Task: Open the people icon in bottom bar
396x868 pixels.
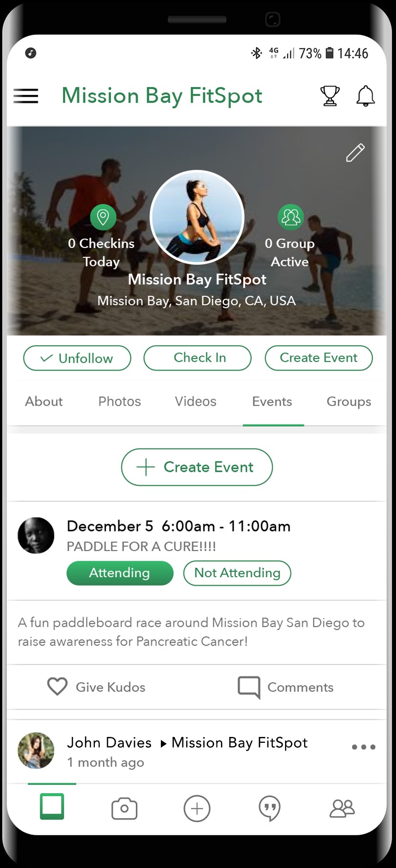Action: click(x=342, y=808)
